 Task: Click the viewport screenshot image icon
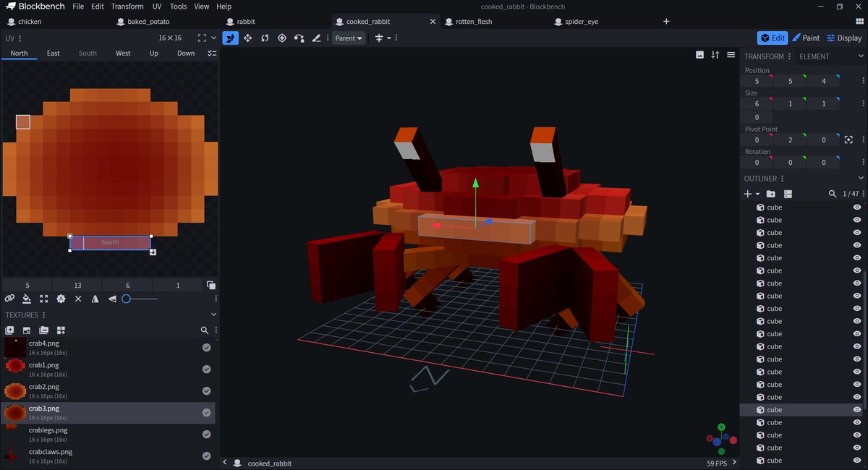(699, 55)
